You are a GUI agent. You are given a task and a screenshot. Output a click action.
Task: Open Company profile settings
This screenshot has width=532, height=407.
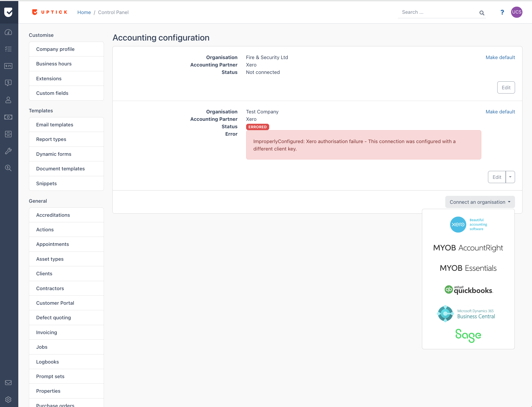[x=66, y=49]
